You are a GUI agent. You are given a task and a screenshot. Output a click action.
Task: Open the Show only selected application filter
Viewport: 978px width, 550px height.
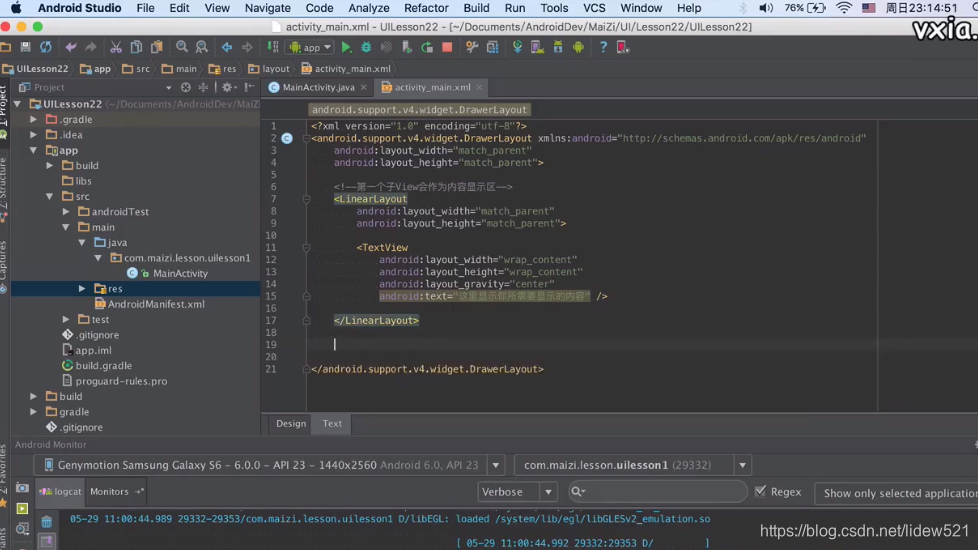[896, 493]
